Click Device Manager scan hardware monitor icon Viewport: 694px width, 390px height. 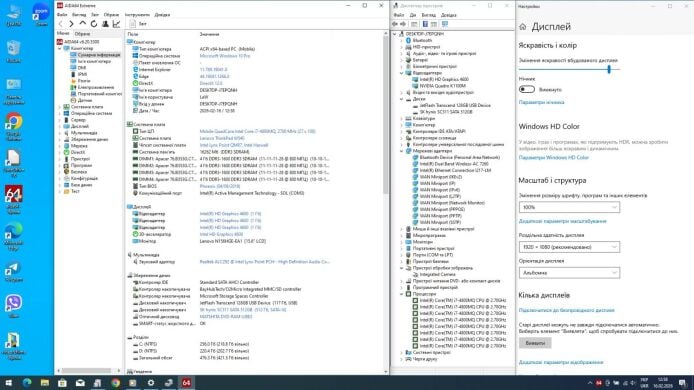click(445, 24)
